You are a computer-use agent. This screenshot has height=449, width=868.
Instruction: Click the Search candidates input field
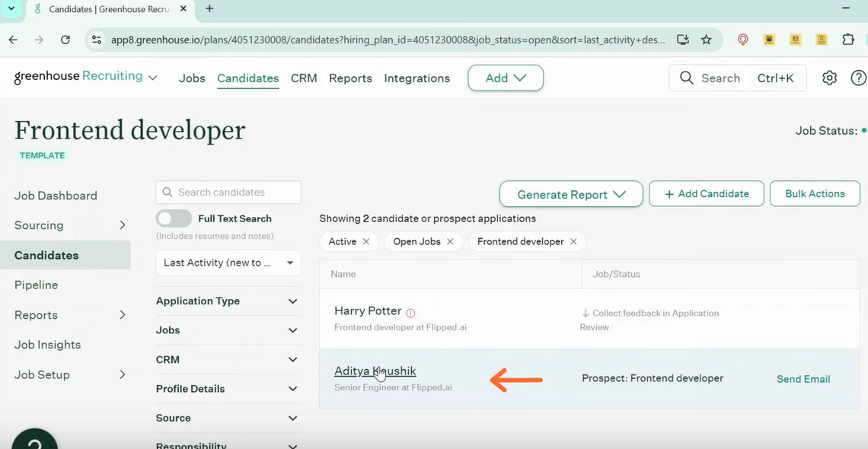coord(228,193)
